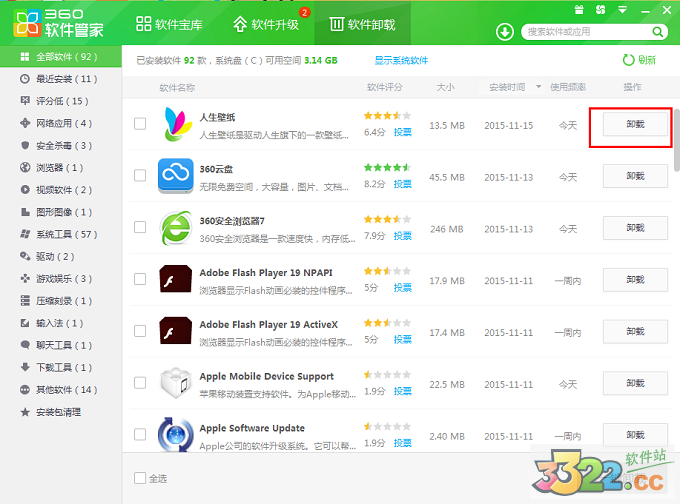
Task: Click 卸载 button for 360云盘
Action: pyautogui.click(x=635, y=176)
